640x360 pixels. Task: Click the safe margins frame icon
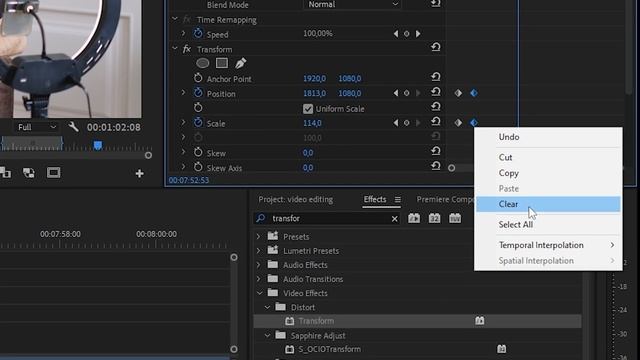coord(53,173)
